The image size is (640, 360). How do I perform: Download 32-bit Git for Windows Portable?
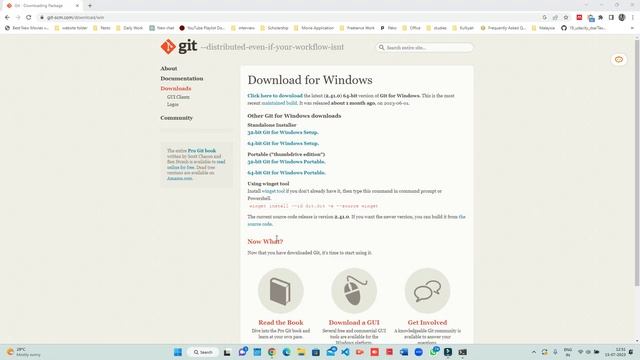click(286, 162)
